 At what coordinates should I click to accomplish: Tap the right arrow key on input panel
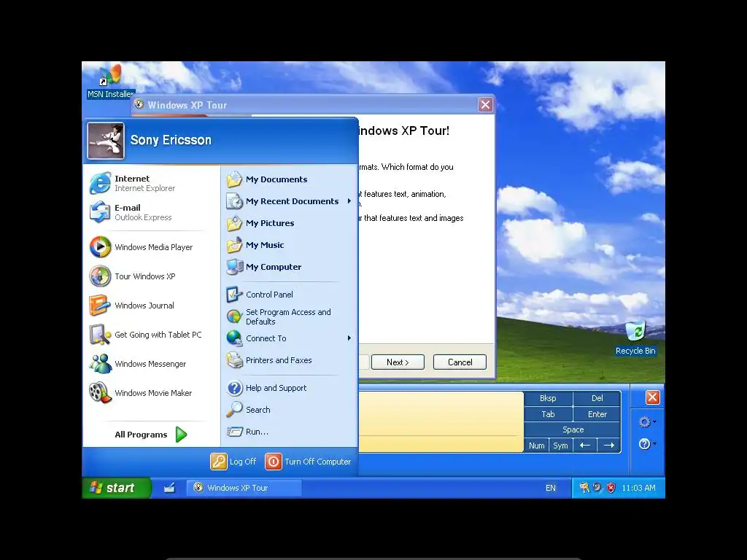(609, 446)
